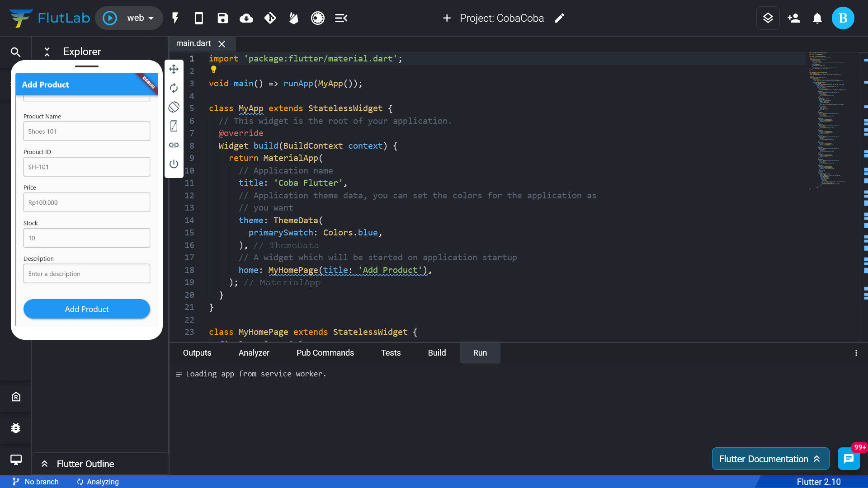This screenshot has width=868, height=488.
Task: Click the Description input field
Action: pyautogui.click(x=87, y=273)
